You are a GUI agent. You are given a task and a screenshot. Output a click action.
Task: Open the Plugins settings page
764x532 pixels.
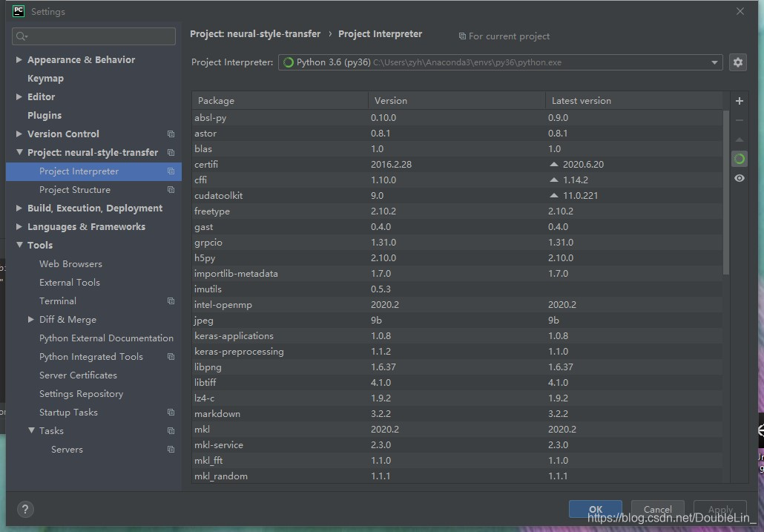(x=45, y=116)
